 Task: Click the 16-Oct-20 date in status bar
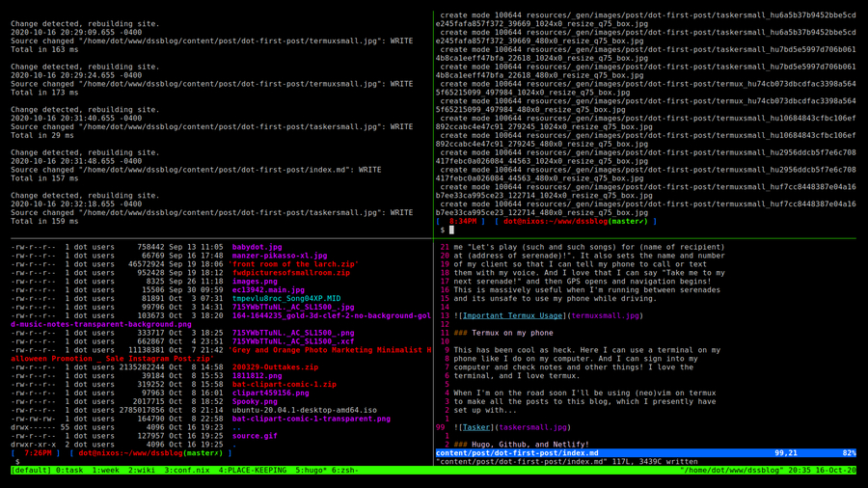pyautogui.click(x=835, y=471)
